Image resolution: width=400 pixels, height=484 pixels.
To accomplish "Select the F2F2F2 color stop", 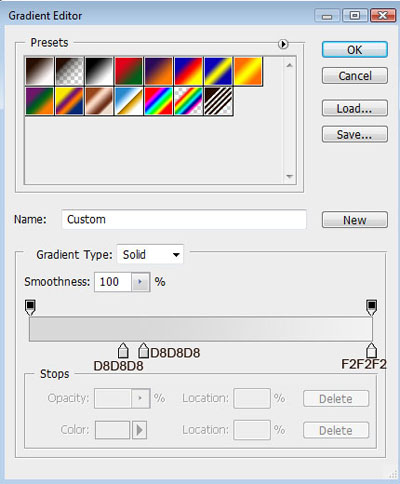I will click(371, 350).
